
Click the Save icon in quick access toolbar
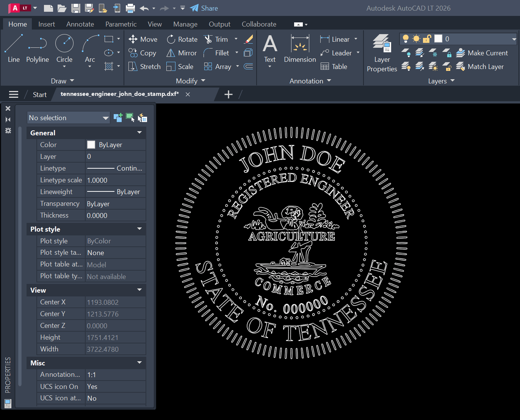(76, 8)
